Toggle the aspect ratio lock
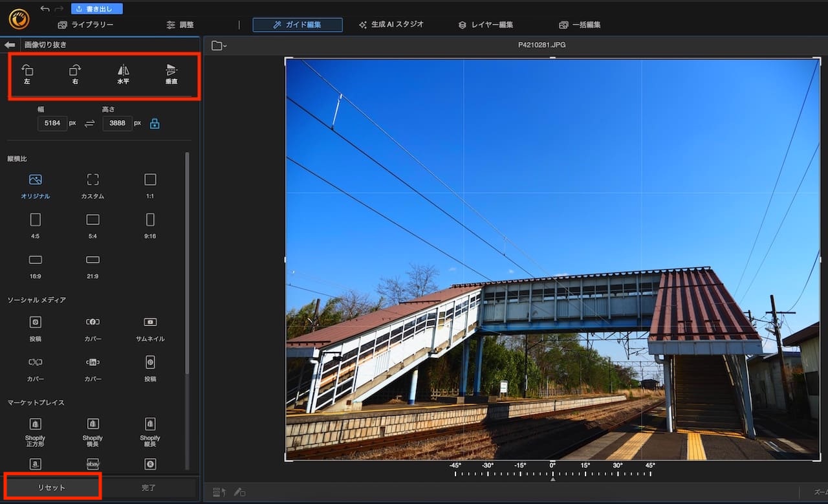The width and height of the screenshot is (828, 504). (155, 123)
